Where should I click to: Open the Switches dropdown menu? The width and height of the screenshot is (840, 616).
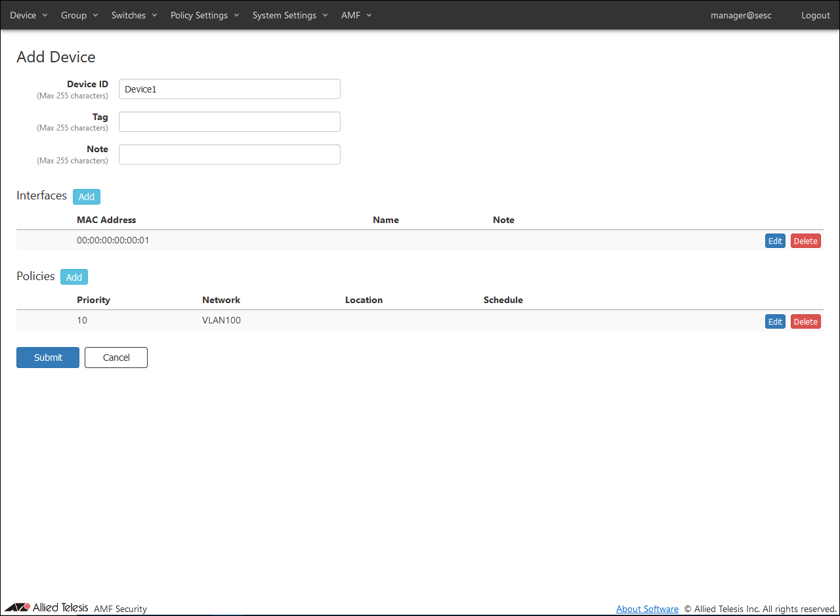tap(134, 15)
